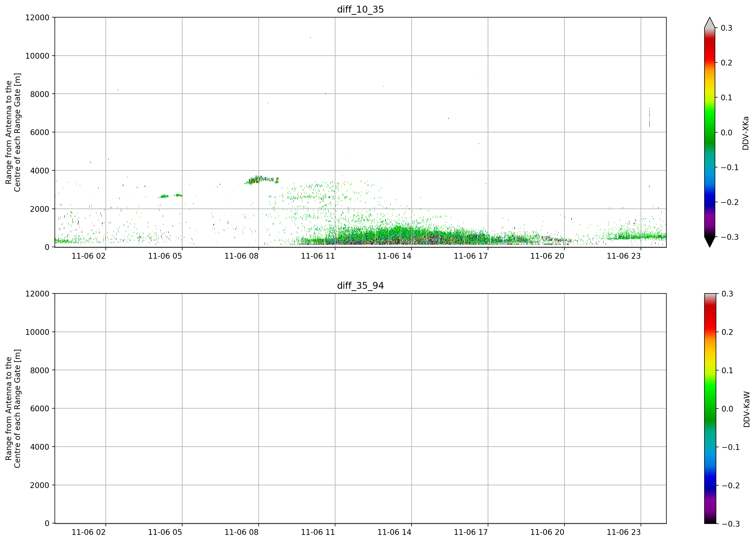Click the 0.1 tick on DDV-XKa colorbar
This screenshot has height=542, width=756.
click(727, 98)
